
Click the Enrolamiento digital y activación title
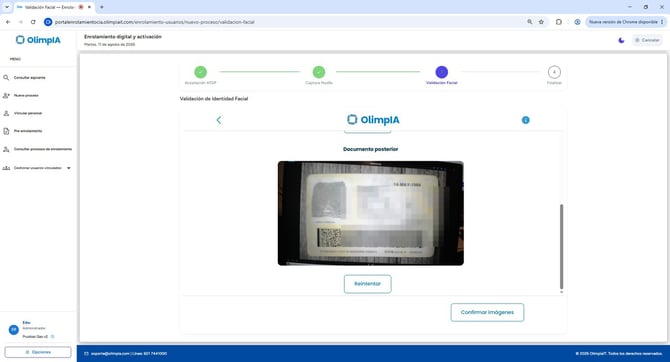[123, 37]
